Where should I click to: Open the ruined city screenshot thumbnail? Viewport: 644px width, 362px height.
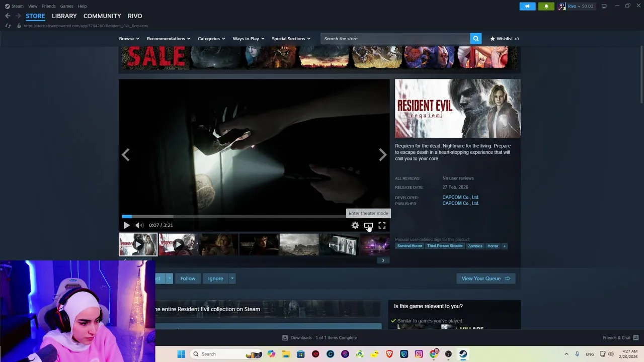point(299,244)
